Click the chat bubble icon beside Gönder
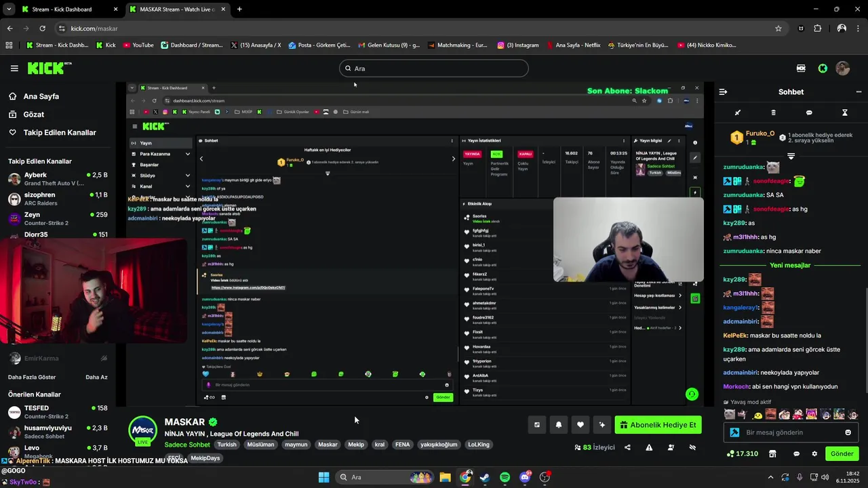This screenshot has width=868, height=488. tap(797, 453)
